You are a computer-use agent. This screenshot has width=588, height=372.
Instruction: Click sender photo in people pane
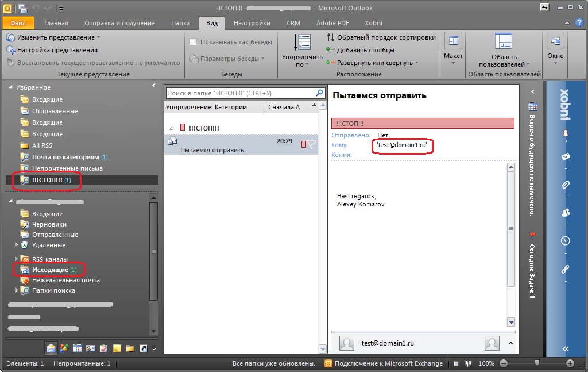tap(346, 343)
